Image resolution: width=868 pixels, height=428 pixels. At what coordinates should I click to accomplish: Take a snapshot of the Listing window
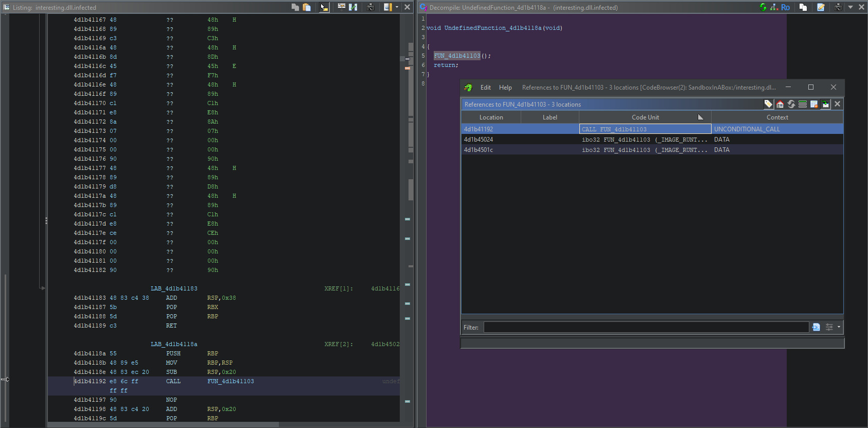pos(370,7)
